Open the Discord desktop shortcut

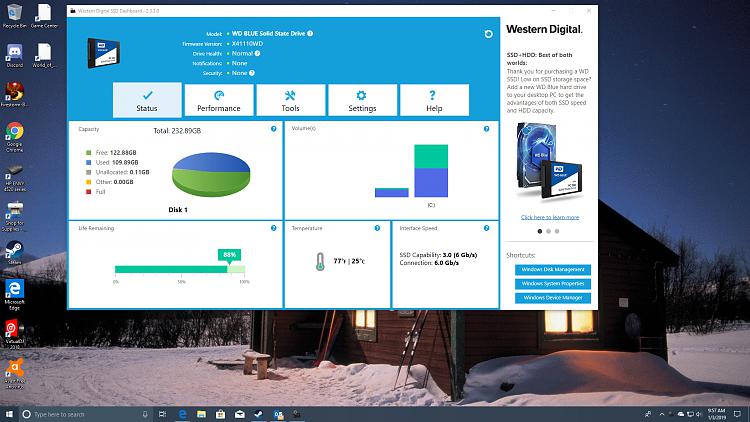(x=14, y=55)
